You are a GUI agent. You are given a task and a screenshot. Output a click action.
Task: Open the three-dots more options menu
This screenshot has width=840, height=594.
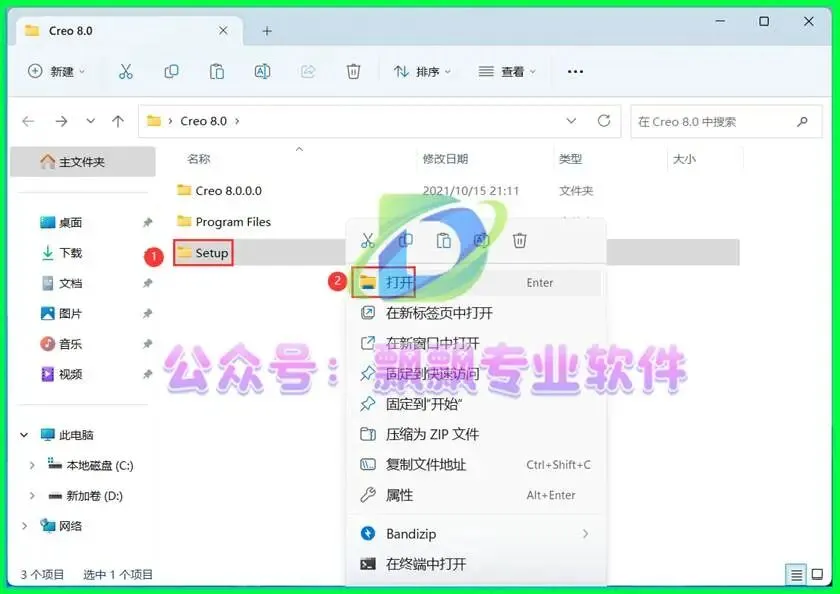click(x=575, y=71)
